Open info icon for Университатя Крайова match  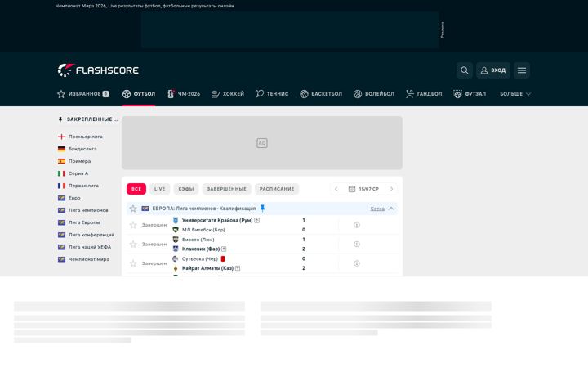click(357, 225)
